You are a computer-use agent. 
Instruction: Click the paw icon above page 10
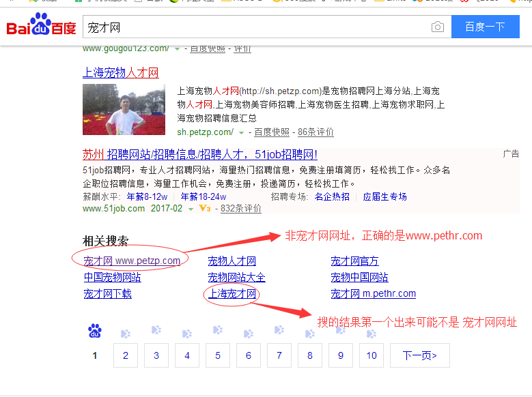pyautogui.click(x=372, y=334)
